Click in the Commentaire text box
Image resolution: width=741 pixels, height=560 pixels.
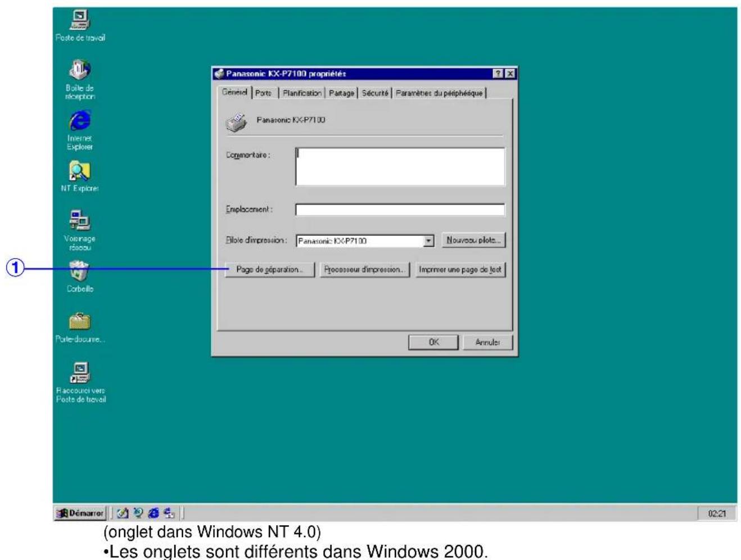click(x=400, y=166)
